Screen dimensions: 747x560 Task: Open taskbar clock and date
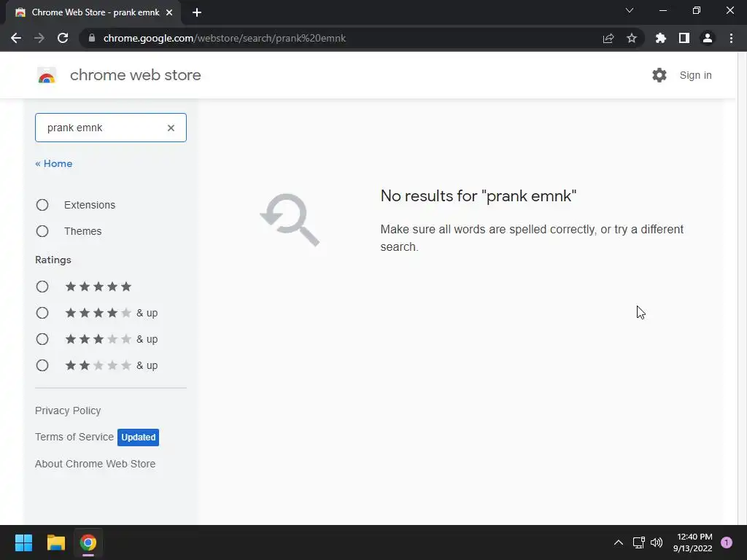693,542
